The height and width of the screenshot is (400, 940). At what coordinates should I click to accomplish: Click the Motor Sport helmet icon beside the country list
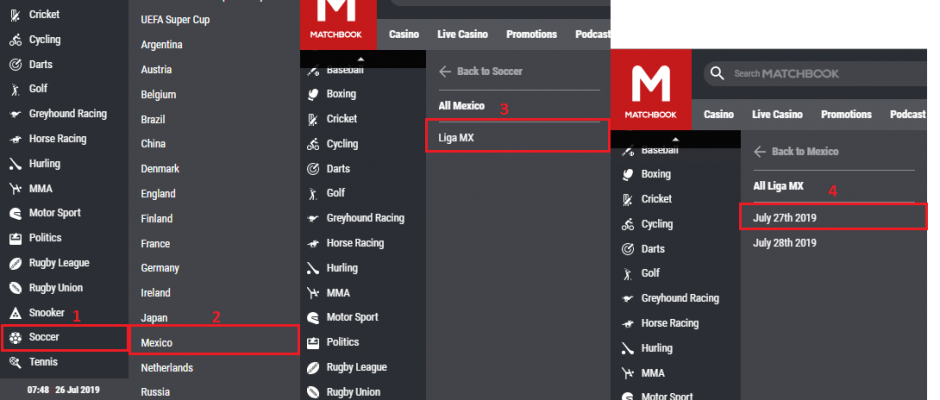pyautogui.click(x=16, y=213)
